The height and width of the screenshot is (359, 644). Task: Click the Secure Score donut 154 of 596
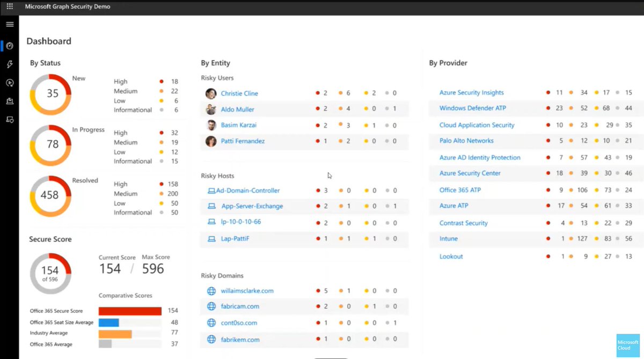pos(50,273)
